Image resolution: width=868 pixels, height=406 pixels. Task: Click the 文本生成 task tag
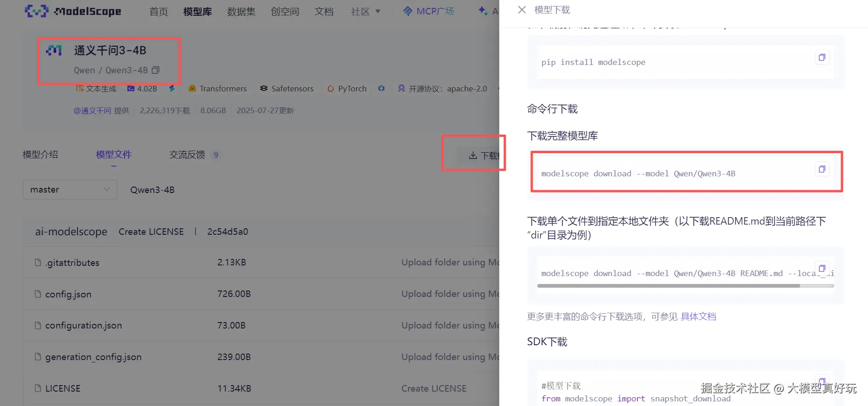coord(96,89)
